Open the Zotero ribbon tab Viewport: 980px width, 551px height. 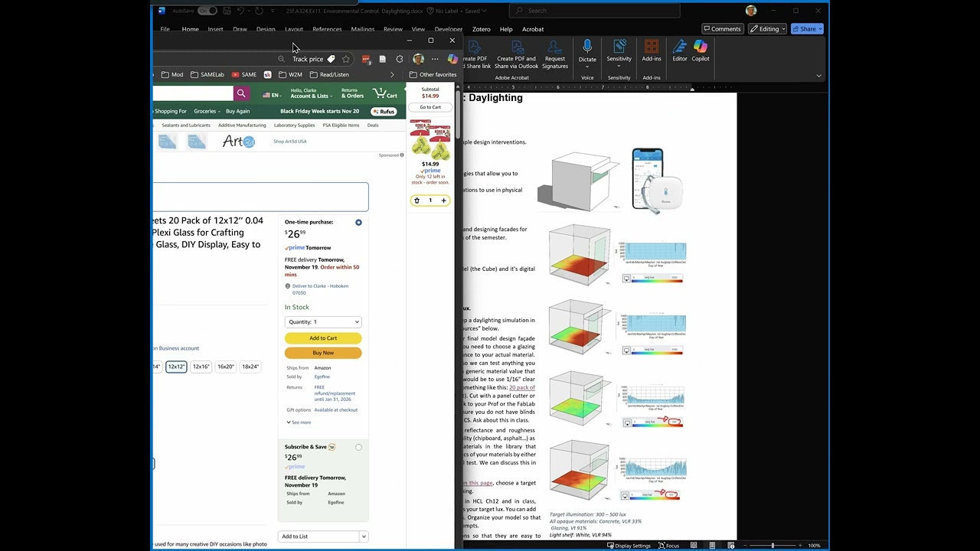[481, 29]
